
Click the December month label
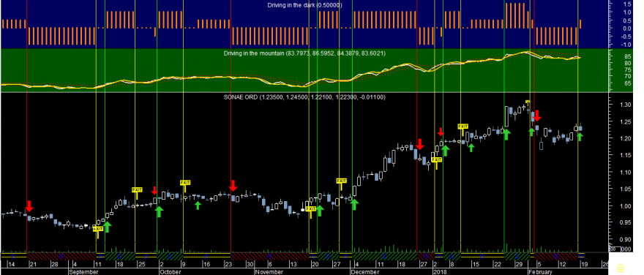(x=364, y=272)
